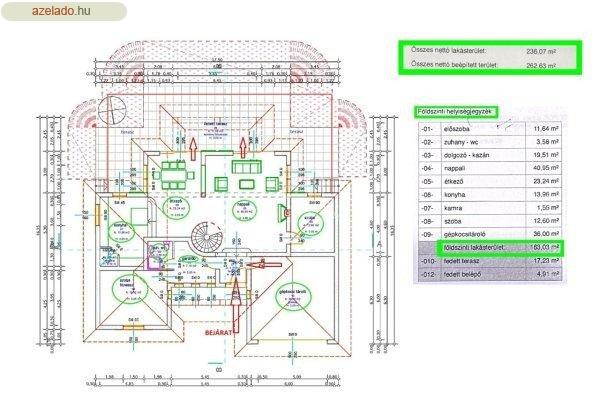Select the -010- fedett terasz row
The width and height of the screenshot is (600, 399).
click(490, 261)
